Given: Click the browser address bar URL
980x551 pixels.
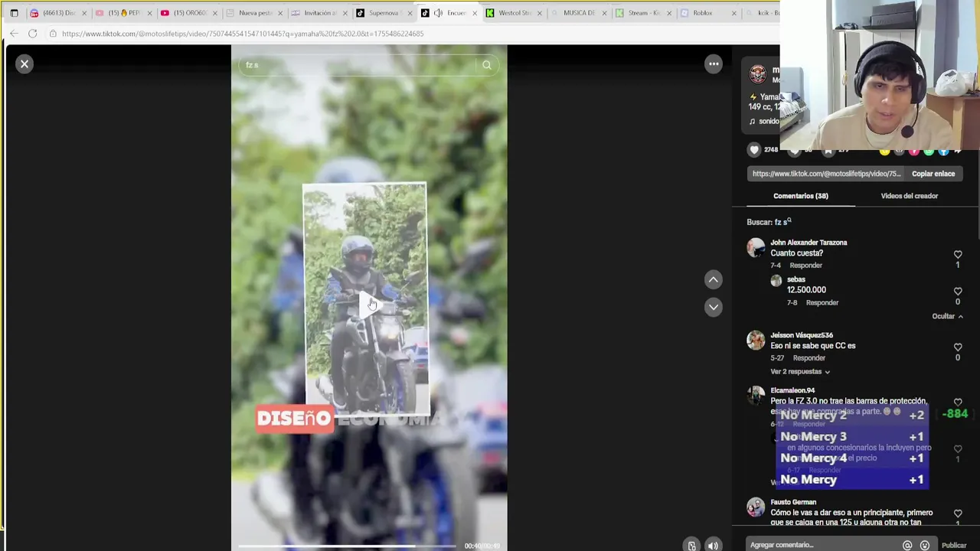Looking at the screenshot, I should click(243, 34).
